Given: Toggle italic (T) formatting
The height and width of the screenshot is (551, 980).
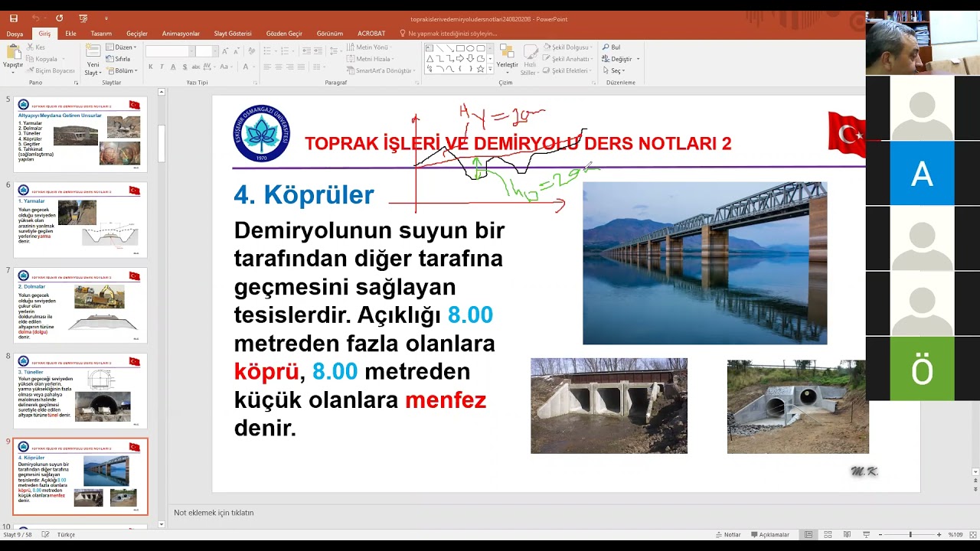Looking at the screenshot, I should [162, 67].
